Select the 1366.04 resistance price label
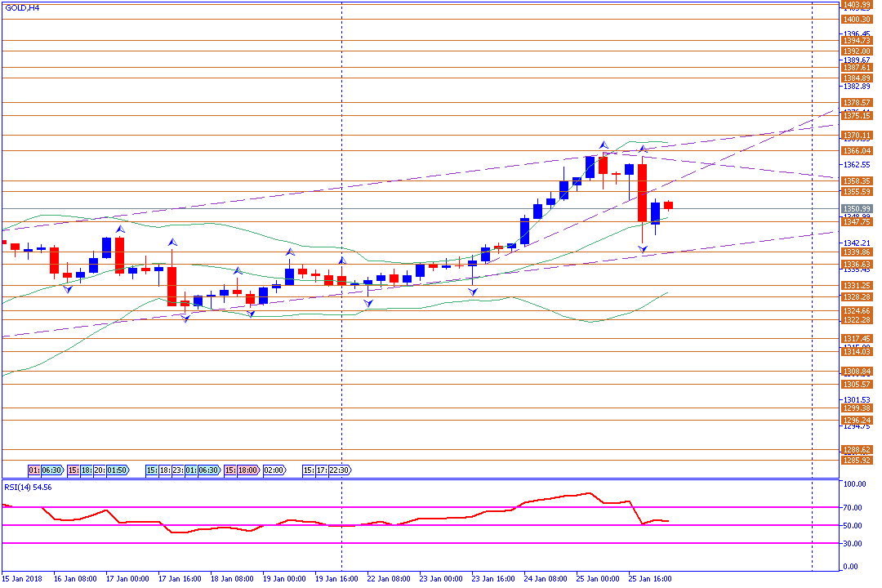882x588 pixels. point(857,151)
